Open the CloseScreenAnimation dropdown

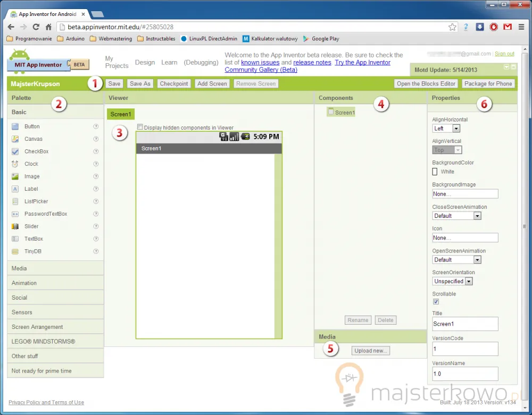(x=456, y=216)
